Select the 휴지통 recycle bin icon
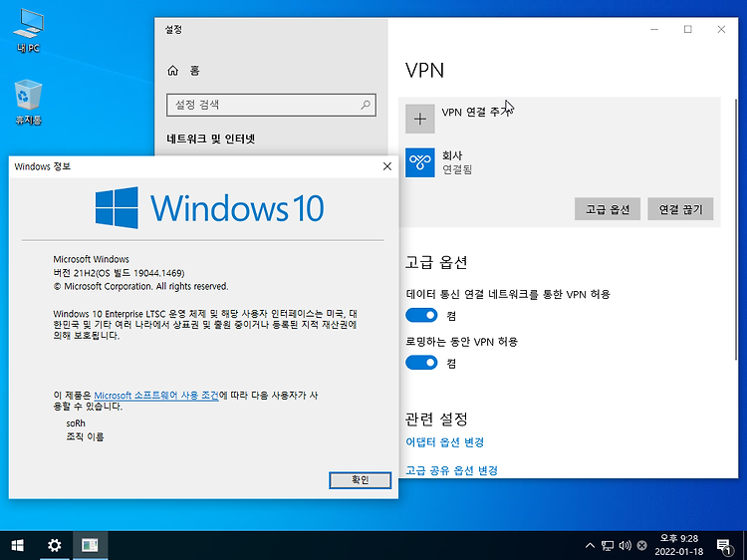Image resolution: width=747 pixels, height=560 pixels. (28, 102)
